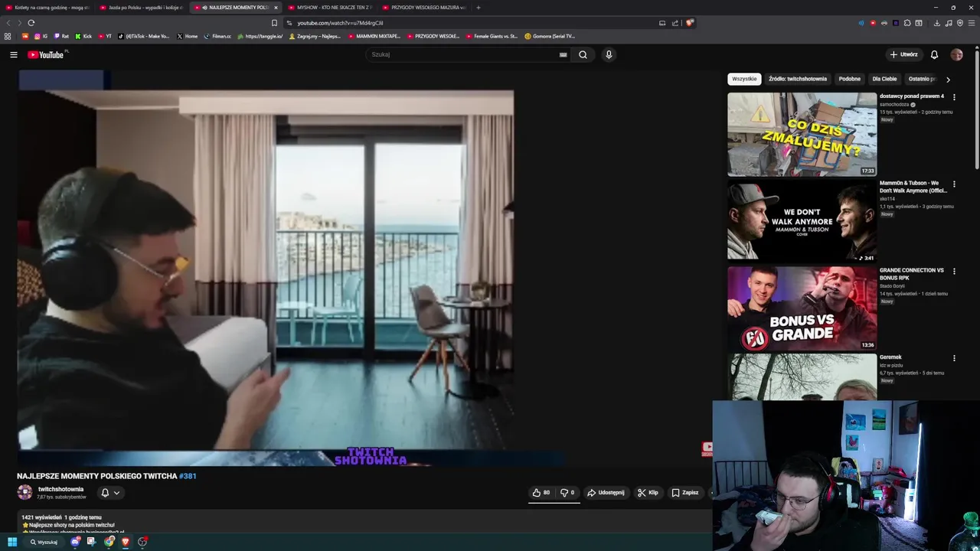
Task: Open the Gomorra (Serial TV bookmark
Action: point(550,36)
